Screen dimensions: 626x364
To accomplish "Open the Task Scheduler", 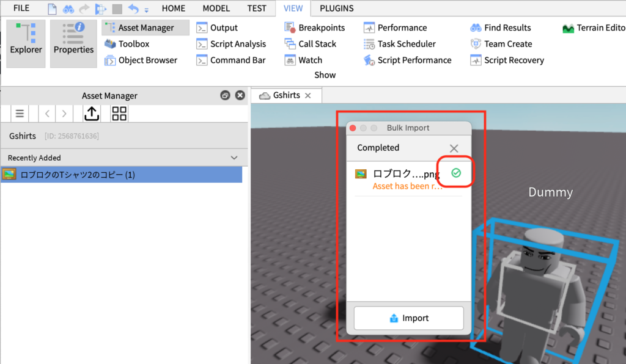I will click(x=400, y=44).
